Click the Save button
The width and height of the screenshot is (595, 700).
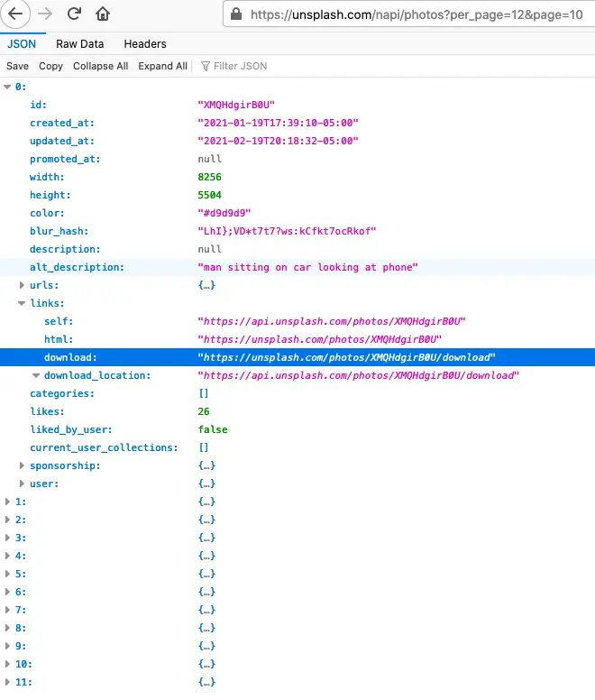click(17, 66)
